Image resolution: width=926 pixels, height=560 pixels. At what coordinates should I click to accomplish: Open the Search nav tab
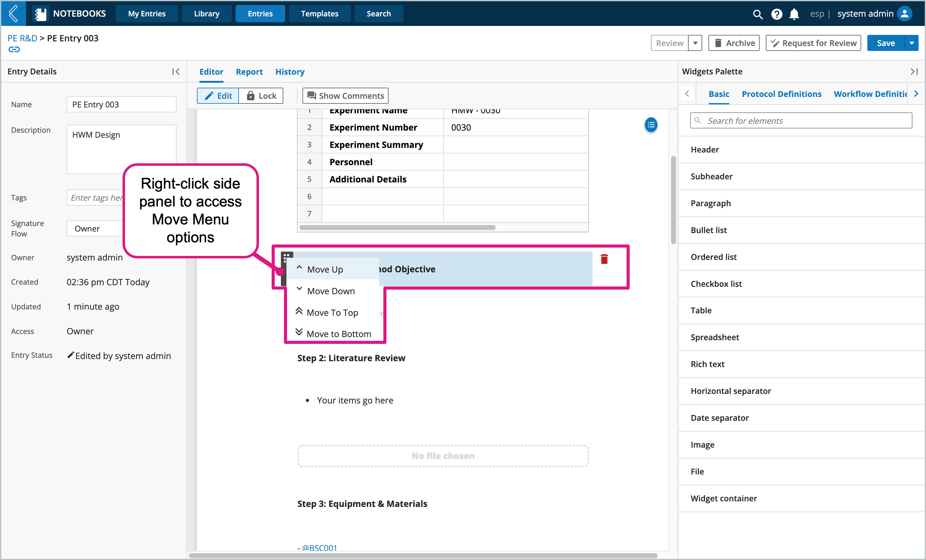pos(379,14)
